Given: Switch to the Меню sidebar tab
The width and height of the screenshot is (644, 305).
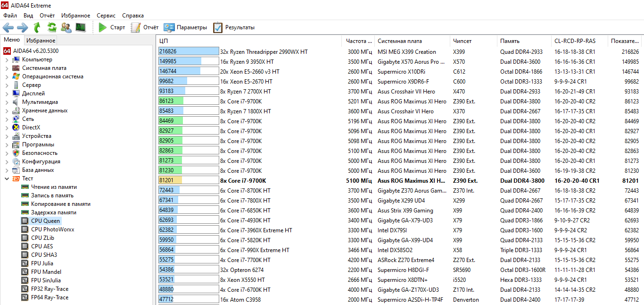Looking at the screenshot, I should click(x=12, y=40).
